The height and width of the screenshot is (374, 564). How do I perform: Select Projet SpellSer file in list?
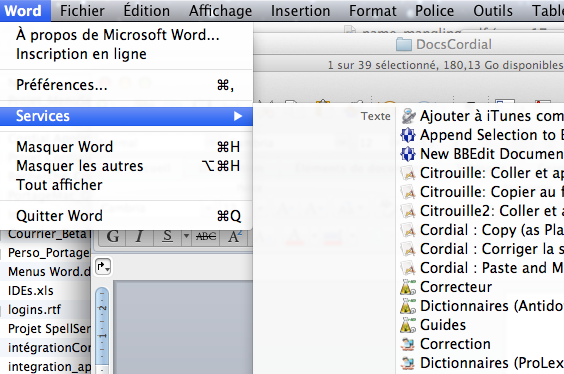click(49, 329)
